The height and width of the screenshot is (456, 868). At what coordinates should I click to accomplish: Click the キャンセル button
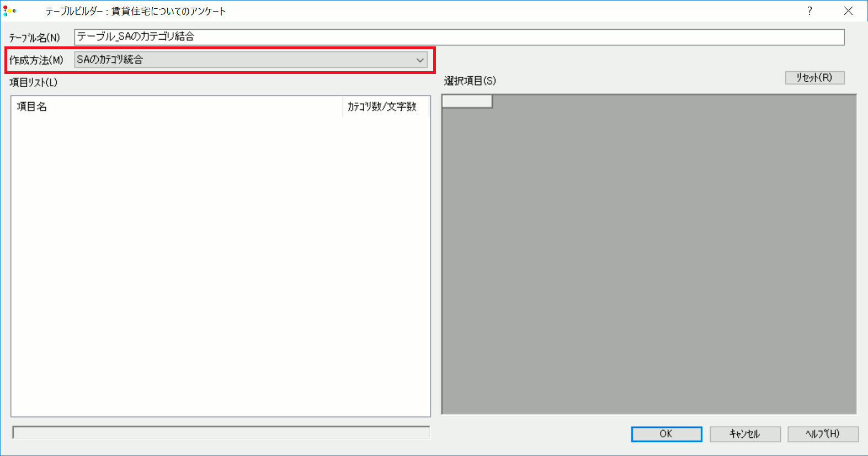745,434
